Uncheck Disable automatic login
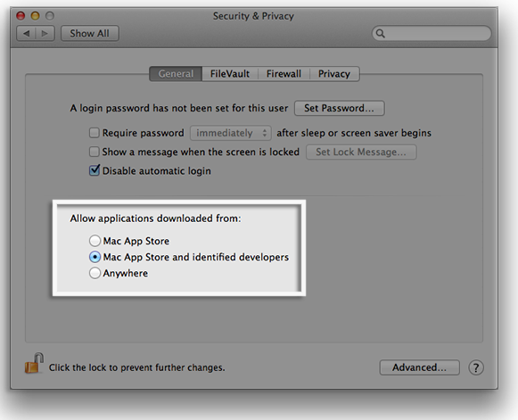This screenshot has width=518, height=420. pos(95,170)
